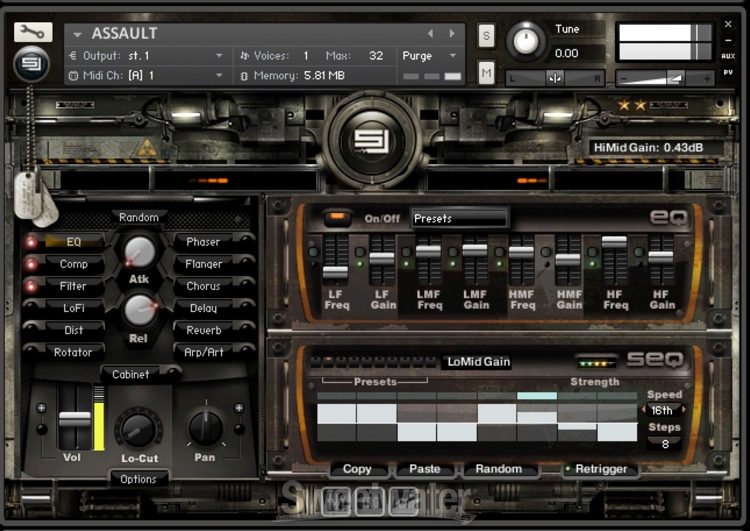The width and height of the screenshot is (750, 531).
Task: Click the plus button right of Pan knob
Action: pos(239,408)
